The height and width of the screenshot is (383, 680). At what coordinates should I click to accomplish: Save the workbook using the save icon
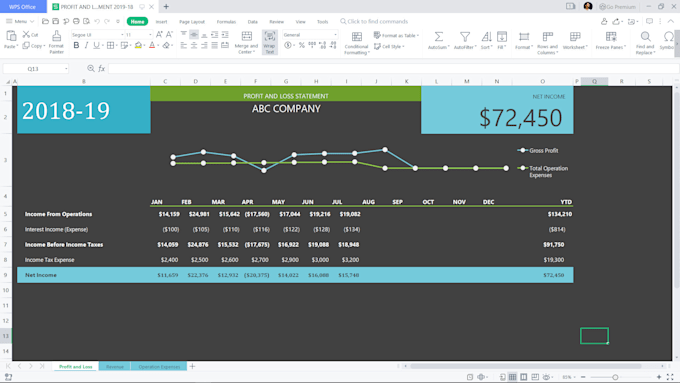click(x=56, y=21)
